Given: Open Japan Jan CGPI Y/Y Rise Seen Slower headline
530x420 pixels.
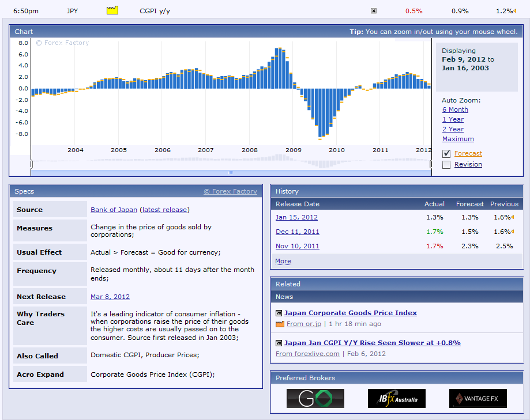Looking at the screenshot, I should pyautogui.click(x=373, y=343).
